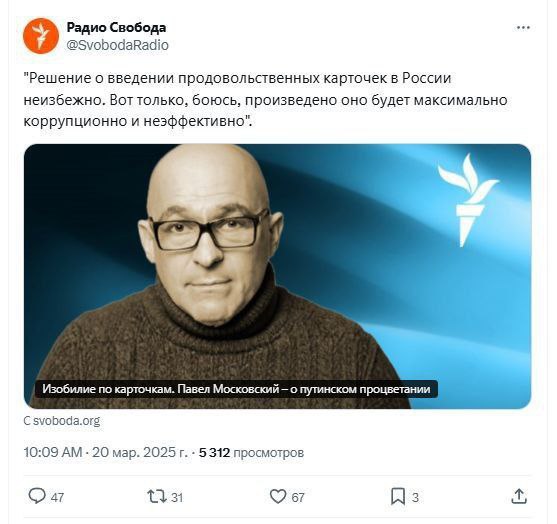Open the reply comment icon
This screenshot has height=524, width=557.
coord(37,496)
